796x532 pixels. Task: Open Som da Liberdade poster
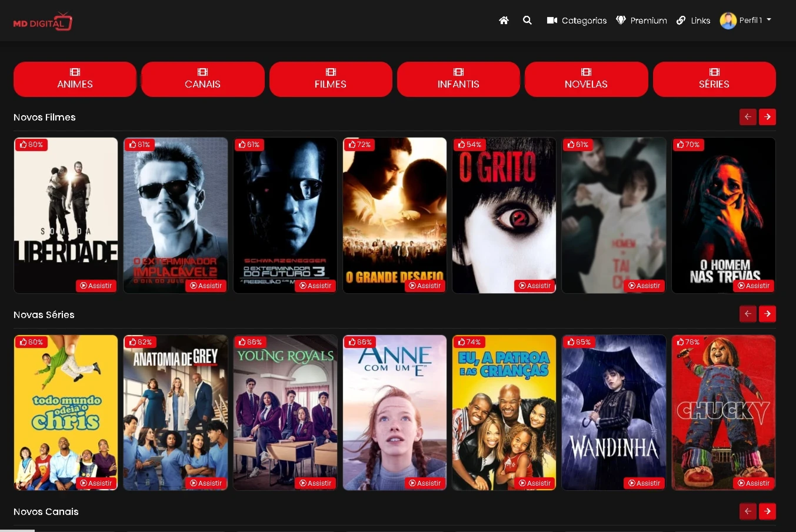click(66, 215)
